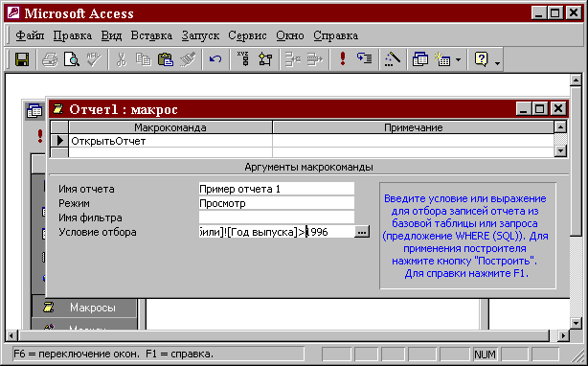Open the Вид menu
This screenshot has height=366, width=588.
tap(111, 35)
